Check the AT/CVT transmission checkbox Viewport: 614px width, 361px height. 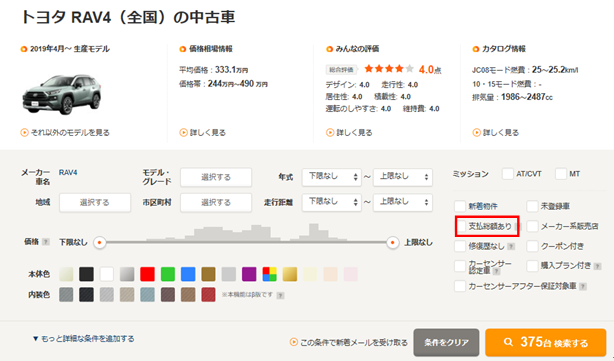507,173
